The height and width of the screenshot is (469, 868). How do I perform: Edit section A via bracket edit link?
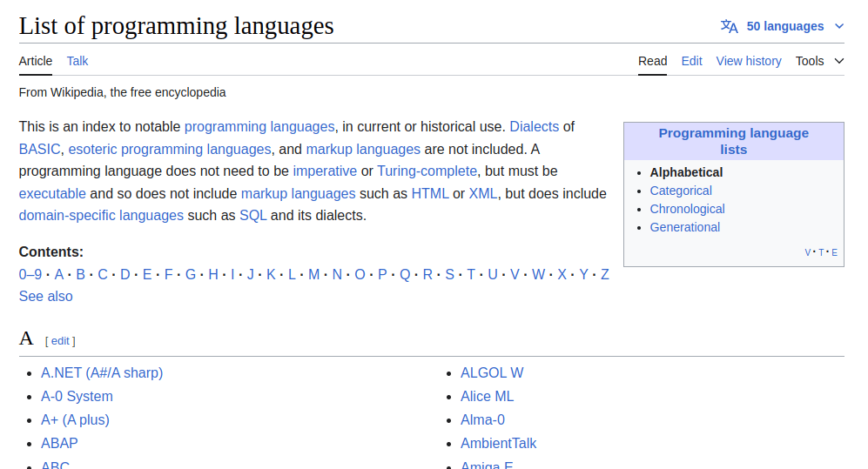pos(60,341)
